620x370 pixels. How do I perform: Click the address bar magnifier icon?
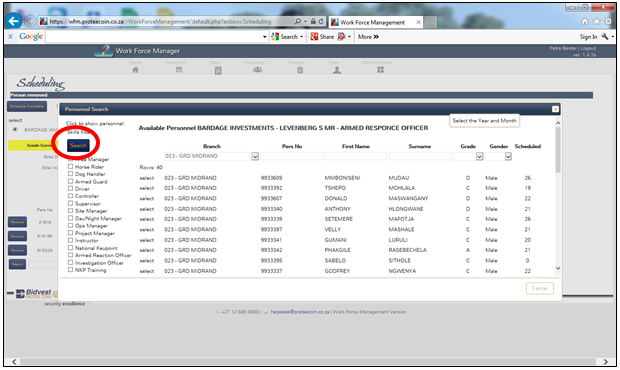pyautogui.click(x=298, y=21)
